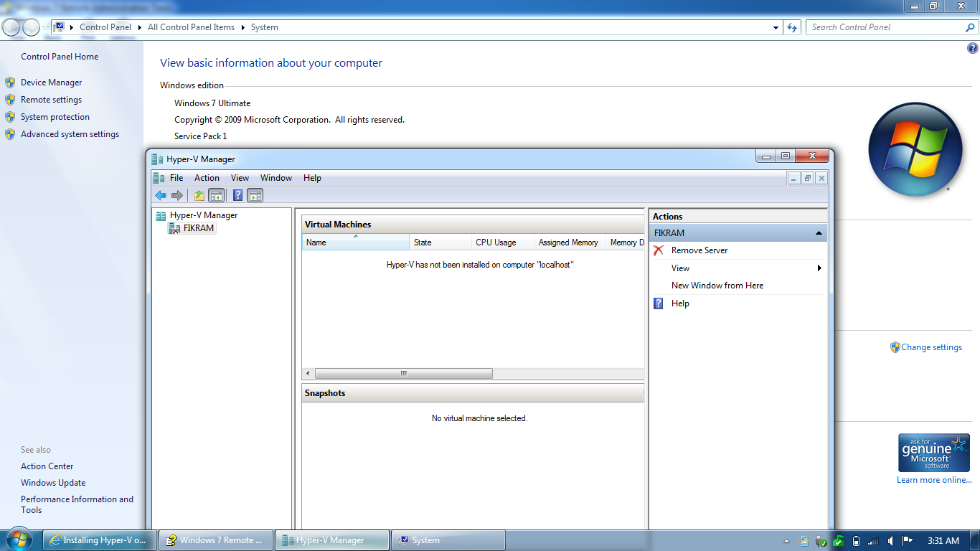Screen dimensions: 980x551
Task: Click the shield icon beside Device Manager
Action: click(x=10, y=83)
